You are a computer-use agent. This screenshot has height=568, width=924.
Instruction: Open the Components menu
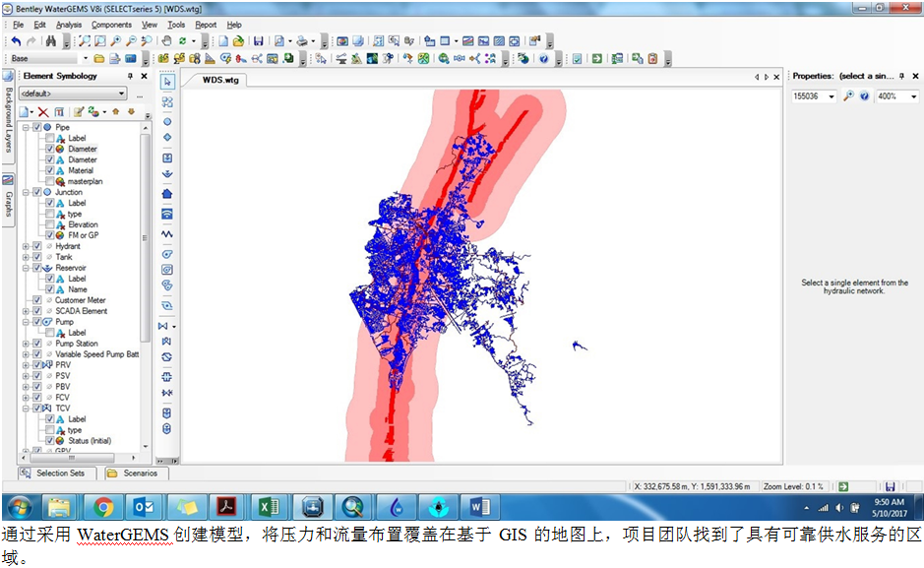pyautogui.click(x=111, y=25)
